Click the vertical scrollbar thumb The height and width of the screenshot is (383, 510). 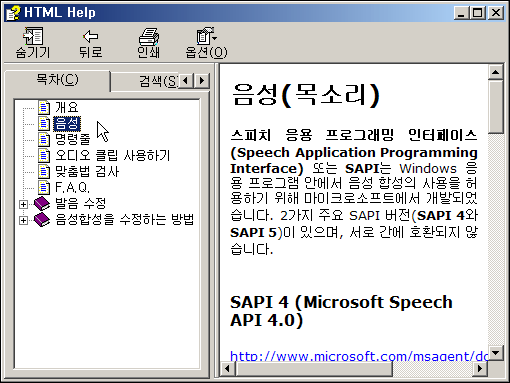coord(496,106)
